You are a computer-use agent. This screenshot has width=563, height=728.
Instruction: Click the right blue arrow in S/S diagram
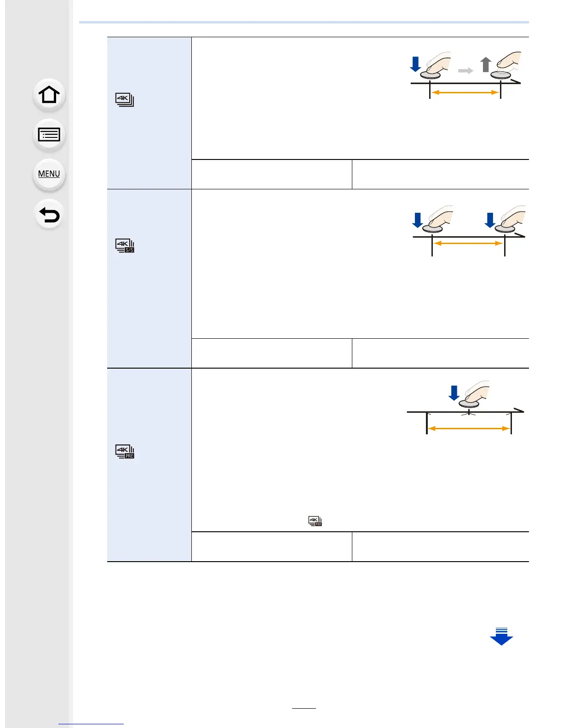(490, 220)
